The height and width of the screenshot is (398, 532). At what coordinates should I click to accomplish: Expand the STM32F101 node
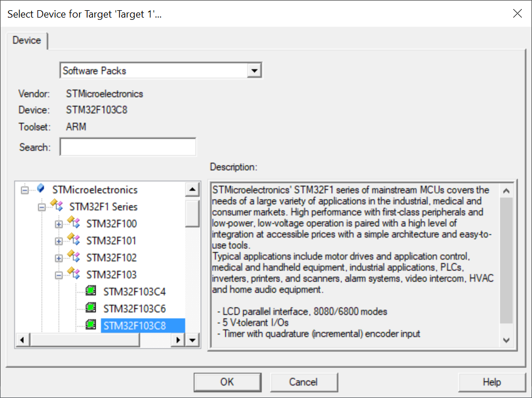pos(58,241)
